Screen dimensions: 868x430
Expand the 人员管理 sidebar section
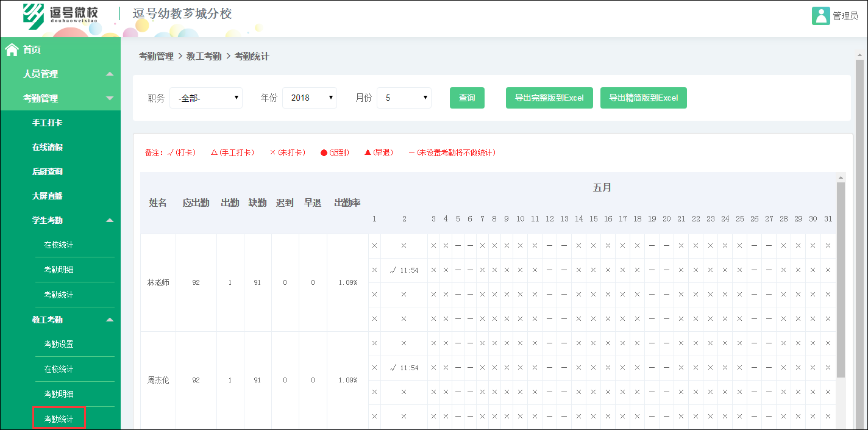(60, 74)
